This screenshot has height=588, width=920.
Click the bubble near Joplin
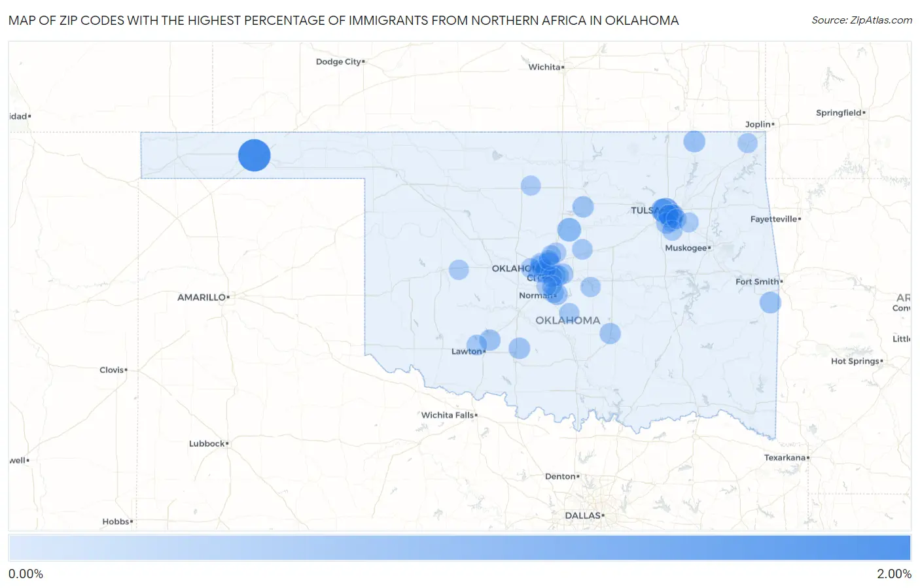coord(747,143)
